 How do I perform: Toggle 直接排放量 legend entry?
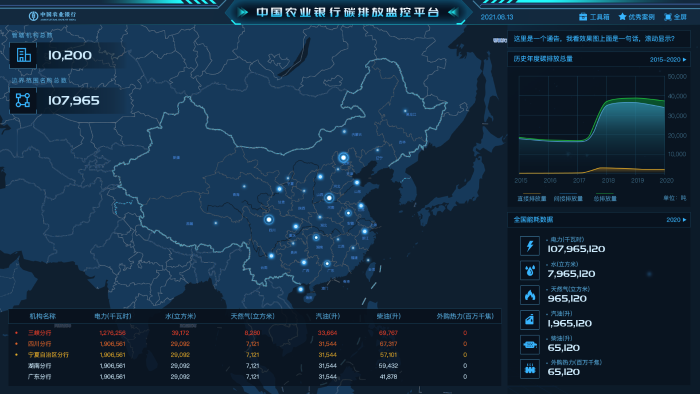click(531, 198)
